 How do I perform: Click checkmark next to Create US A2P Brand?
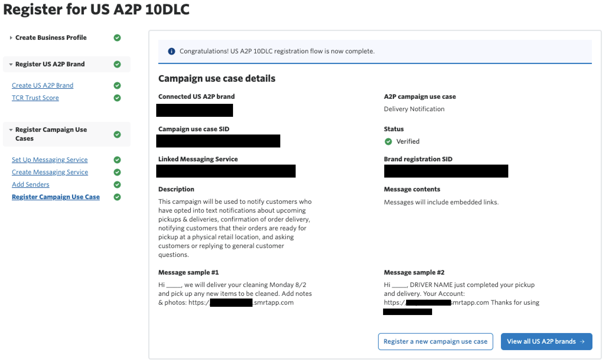point(117,86)
